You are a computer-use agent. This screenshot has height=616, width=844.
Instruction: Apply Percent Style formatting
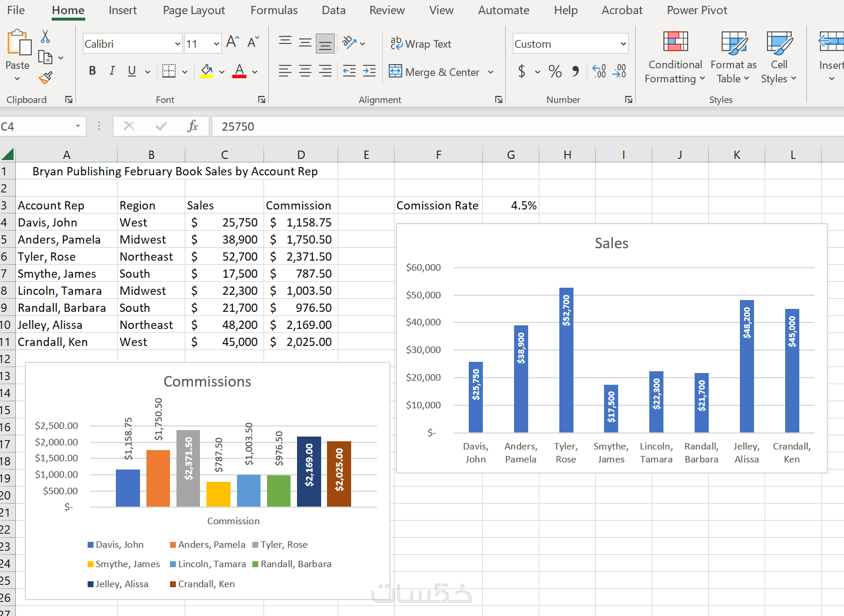click(x=555, y=71)
